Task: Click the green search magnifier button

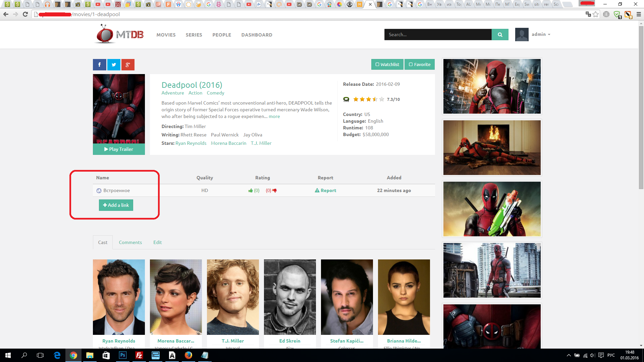Action: coord(500,35)
